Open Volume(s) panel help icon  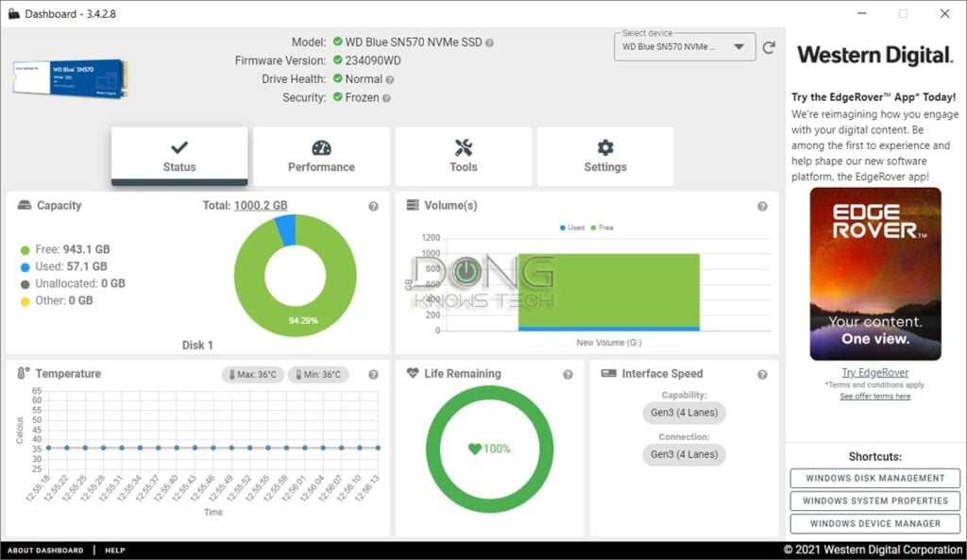(762, 207)
